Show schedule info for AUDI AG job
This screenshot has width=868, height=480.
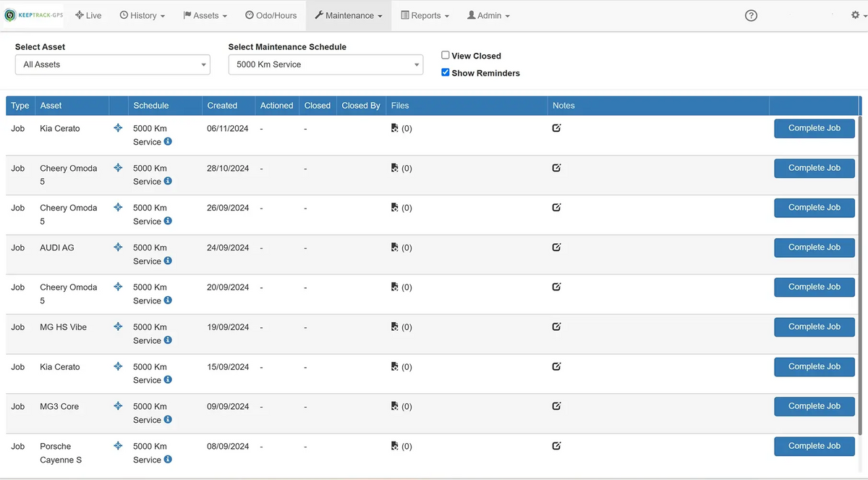pyautogui.click(x=168, y=261)
